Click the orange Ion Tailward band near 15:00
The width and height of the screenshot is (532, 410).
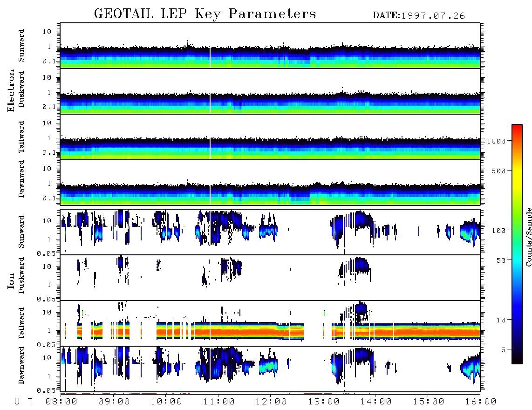[x=429, y=331]
